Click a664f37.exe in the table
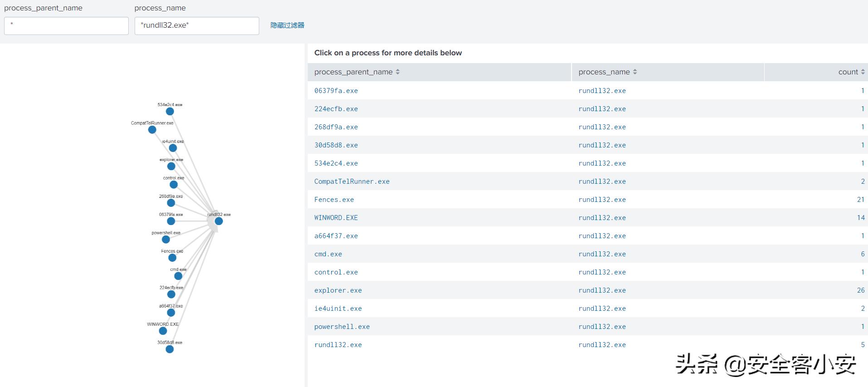 tap(336, 236)
